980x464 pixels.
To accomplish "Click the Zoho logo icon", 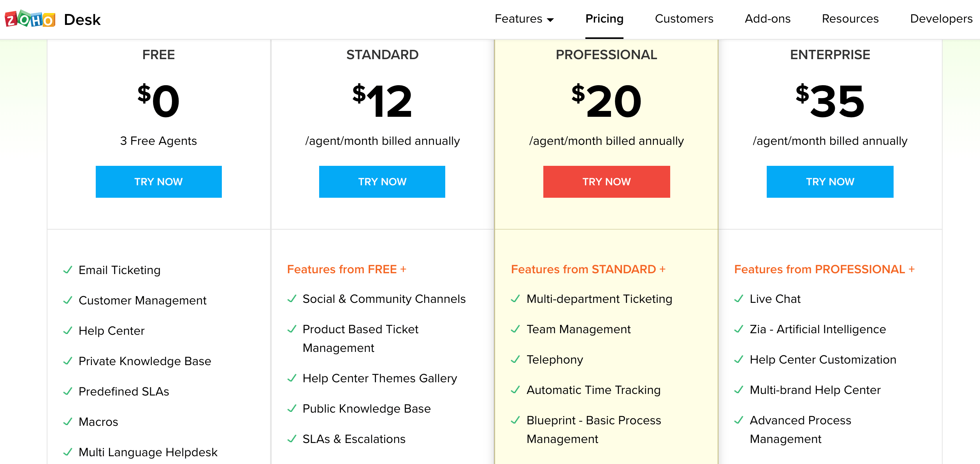I will (30, 19).
